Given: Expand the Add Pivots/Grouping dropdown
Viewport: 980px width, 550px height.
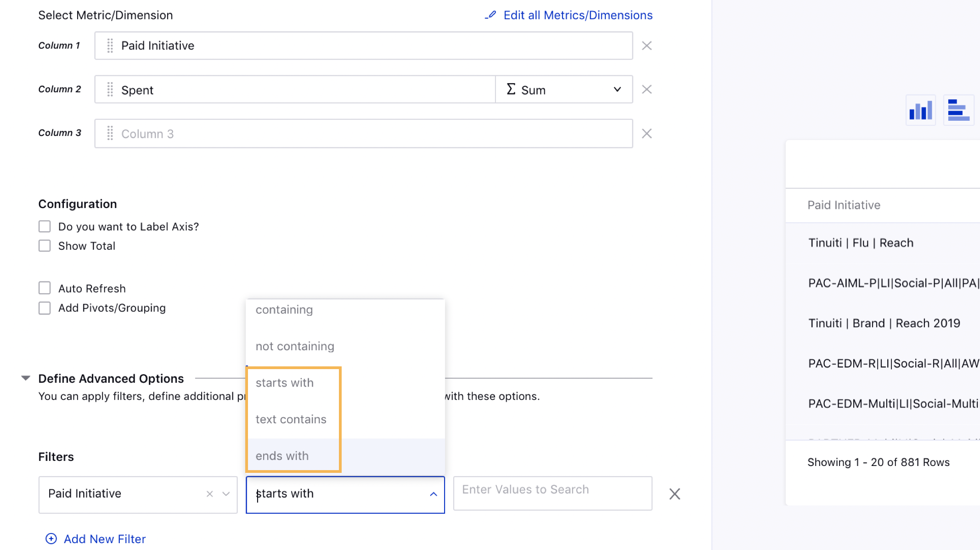Looking at the screenshot, I should pos(45,308).
